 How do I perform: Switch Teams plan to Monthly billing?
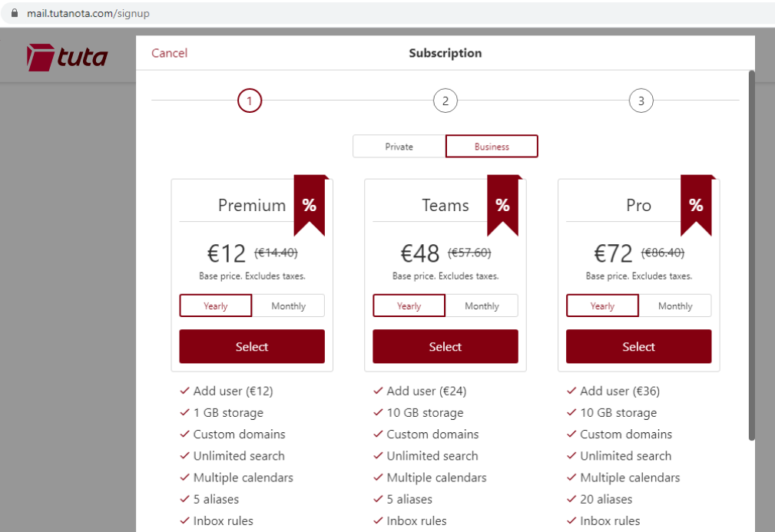pyautogui.click(x=482, y=306)
